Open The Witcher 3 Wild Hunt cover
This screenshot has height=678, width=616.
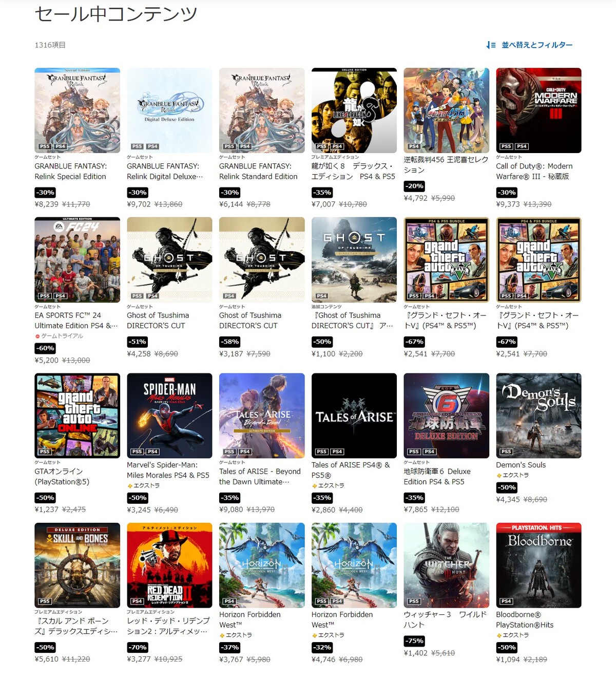coord(447,566)
